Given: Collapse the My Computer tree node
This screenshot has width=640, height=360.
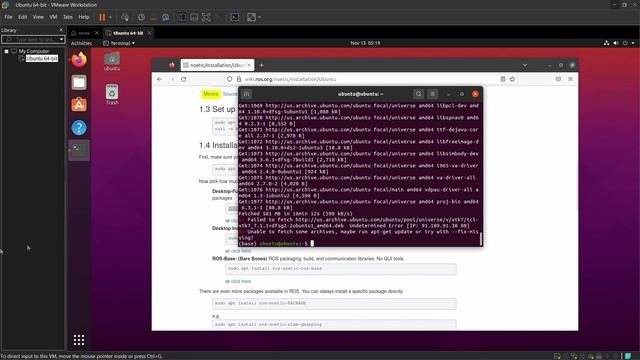Looking at the screenshot, I should [7, 51].
